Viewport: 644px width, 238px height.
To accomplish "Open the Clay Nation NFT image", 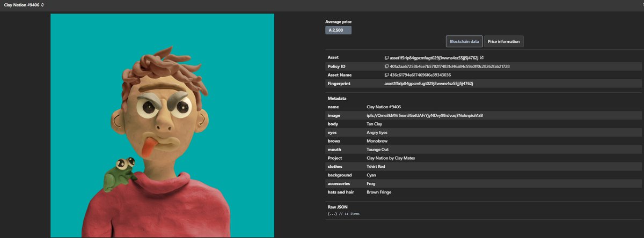I will point(162,125).
